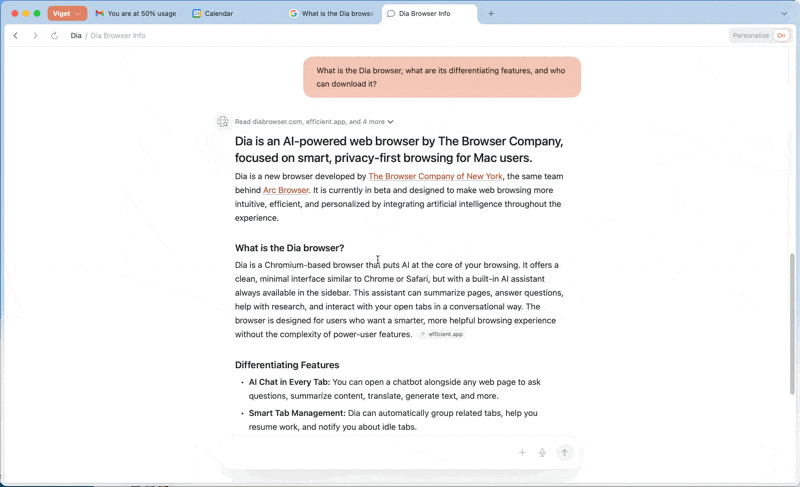Open a new tab with plus icon

coord(491,14)
